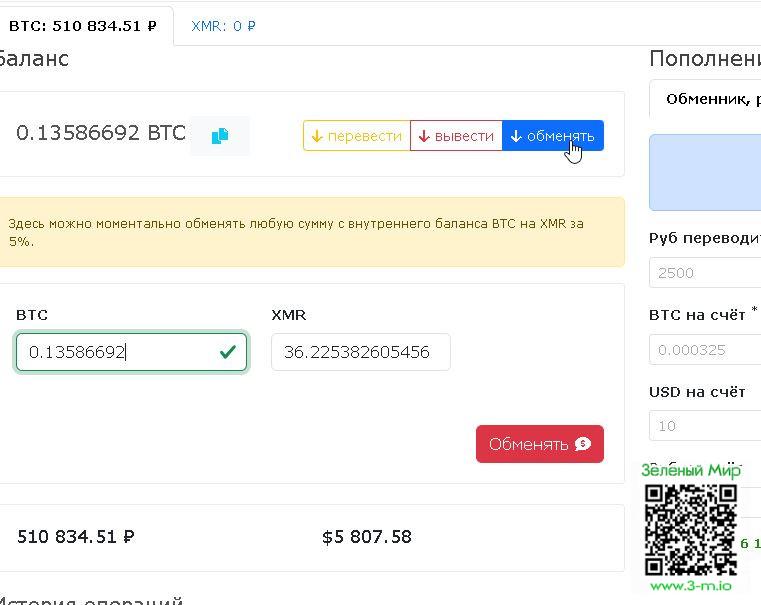Click the green checkmark in the BTC field

[228, 352]
